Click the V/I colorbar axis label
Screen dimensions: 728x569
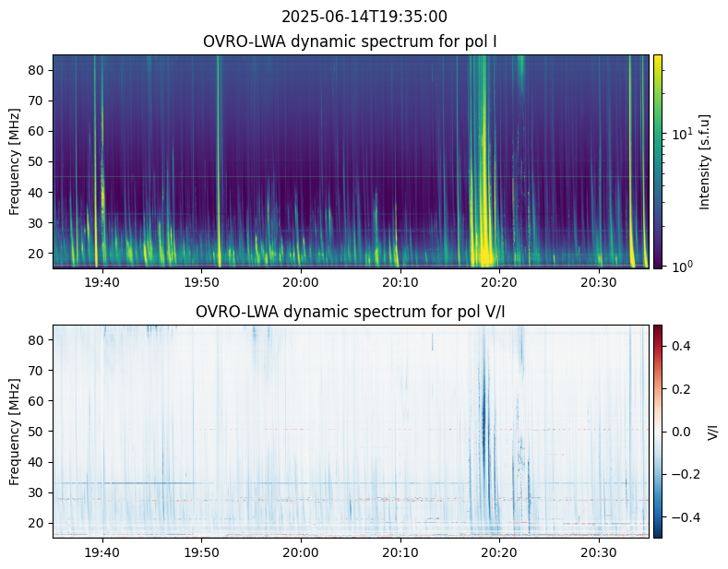pyautogui.click(x=711, y=431)
